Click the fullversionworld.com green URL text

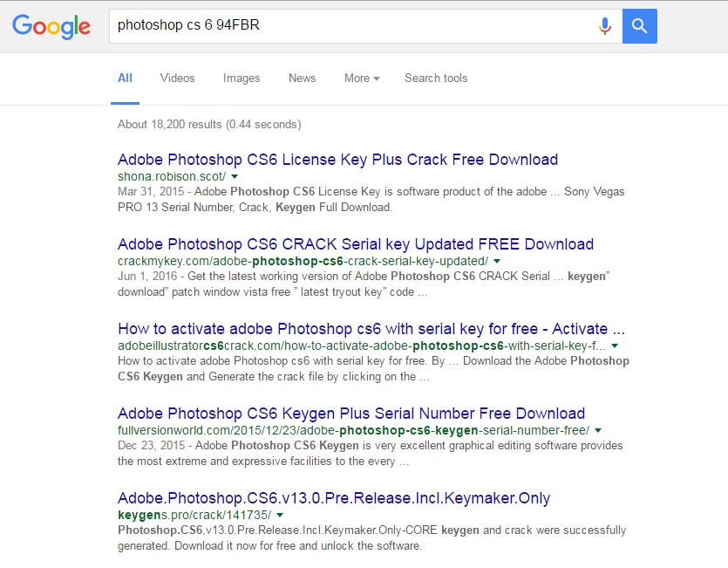click(x=353, y=430)
